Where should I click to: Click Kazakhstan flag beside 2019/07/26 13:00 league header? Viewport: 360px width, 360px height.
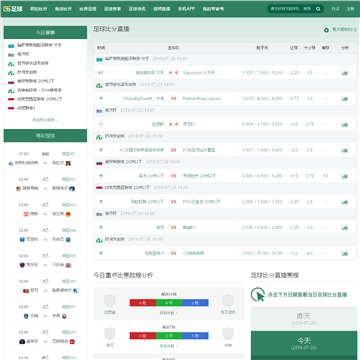click(99, 59)
